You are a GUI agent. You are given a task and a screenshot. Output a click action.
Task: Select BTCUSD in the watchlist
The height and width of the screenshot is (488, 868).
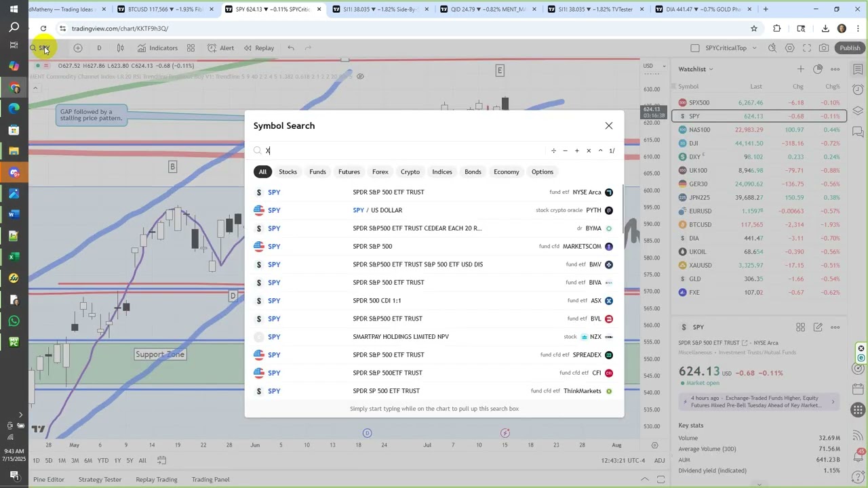(759, 224)
